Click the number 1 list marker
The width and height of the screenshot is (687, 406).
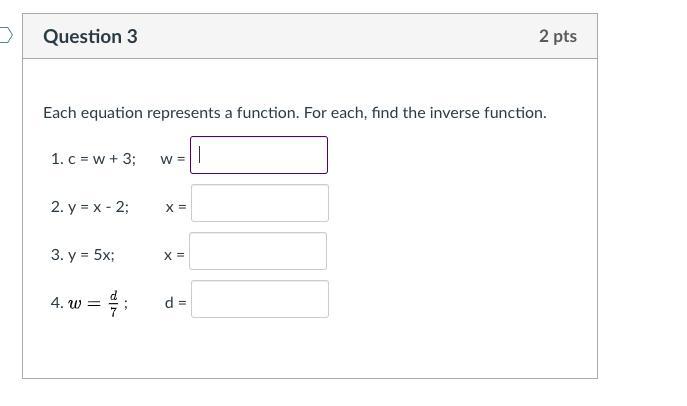click(55, 158)
